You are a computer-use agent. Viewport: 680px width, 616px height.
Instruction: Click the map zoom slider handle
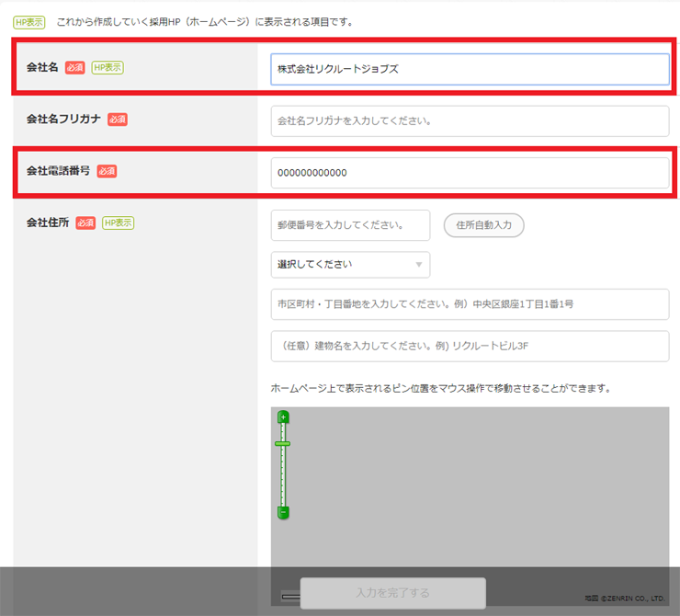pos(283,443)
